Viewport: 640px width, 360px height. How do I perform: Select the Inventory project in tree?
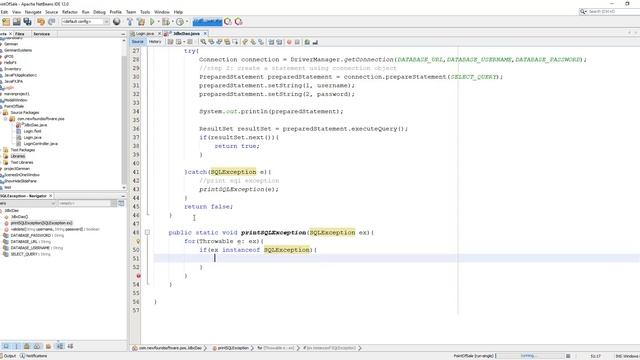12,69
